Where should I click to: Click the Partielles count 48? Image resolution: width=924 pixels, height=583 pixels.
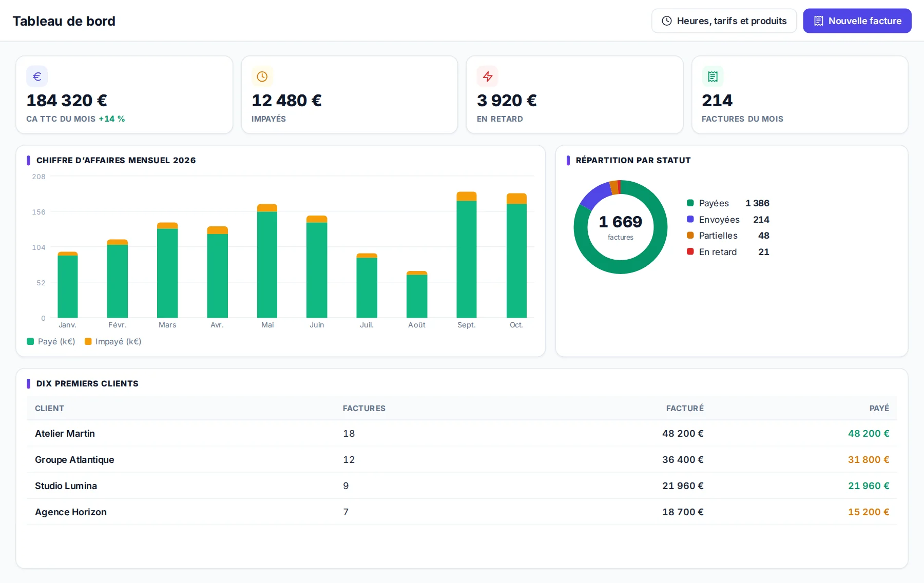click(764, 236)
